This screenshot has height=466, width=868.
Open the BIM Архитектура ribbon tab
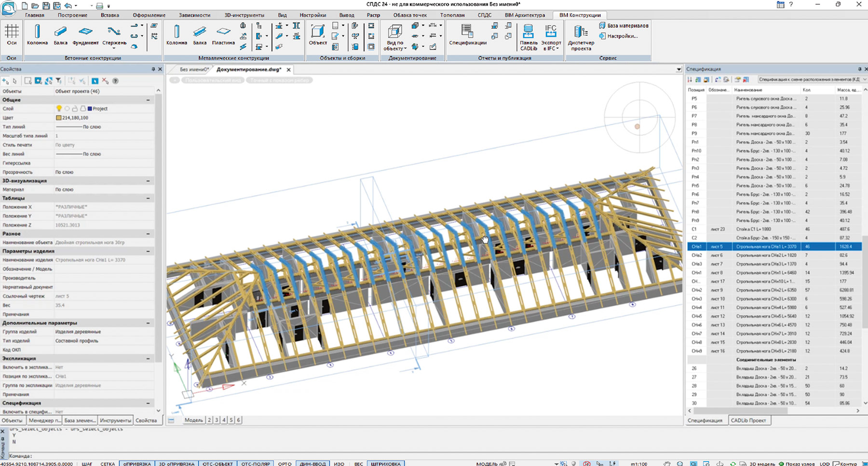coord(525,15)
